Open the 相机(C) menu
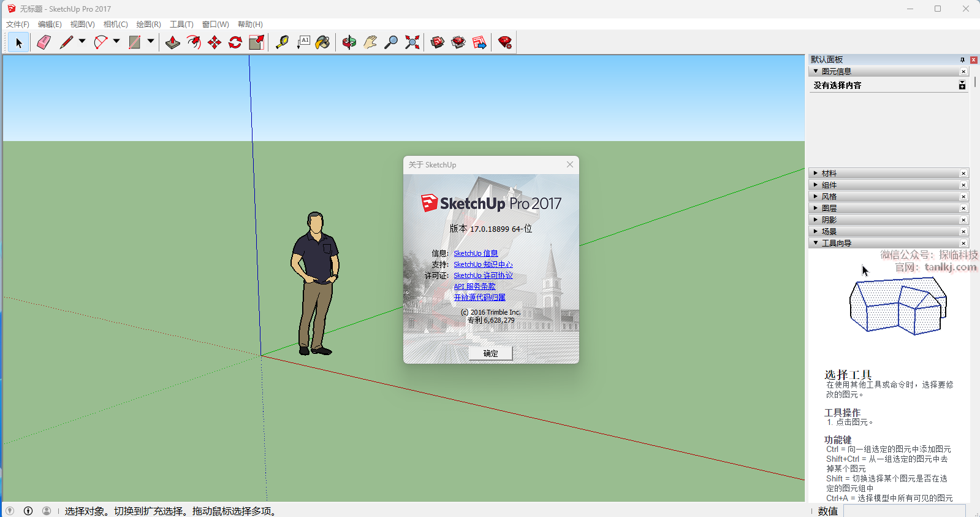Screen dimensions: 980x517 click(x=115, y=25)
